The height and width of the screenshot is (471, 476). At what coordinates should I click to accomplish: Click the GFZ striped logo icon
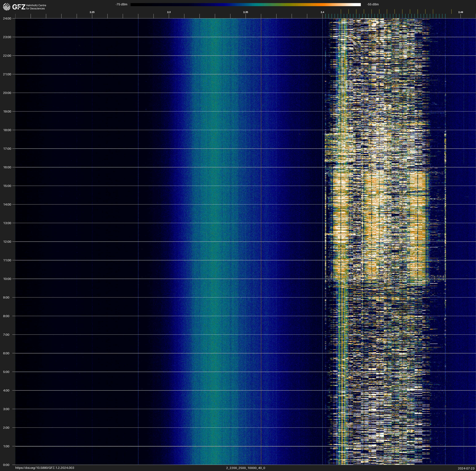click(7, 7)
